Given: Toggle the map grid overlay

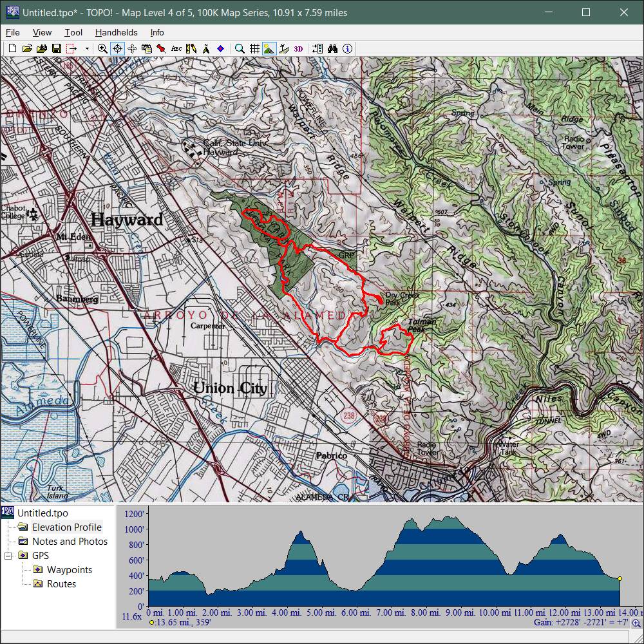Looking at the screenshot, I should [254, 48].
